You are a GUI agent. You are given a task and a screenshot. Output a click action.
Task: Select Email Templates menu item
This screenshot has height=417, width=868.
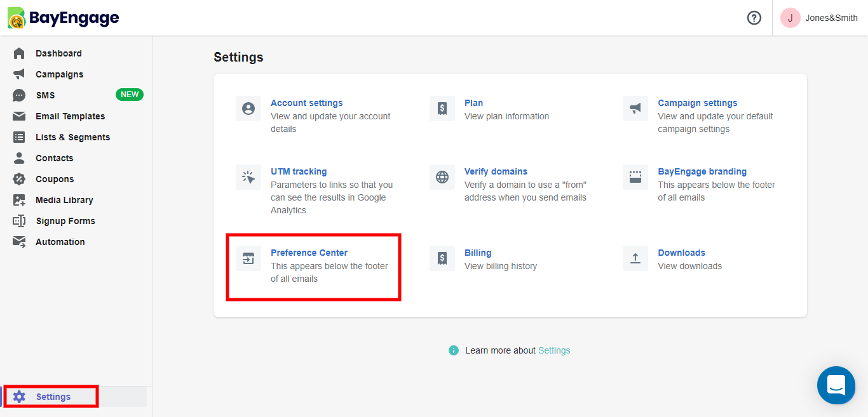[x=70, y=116]
